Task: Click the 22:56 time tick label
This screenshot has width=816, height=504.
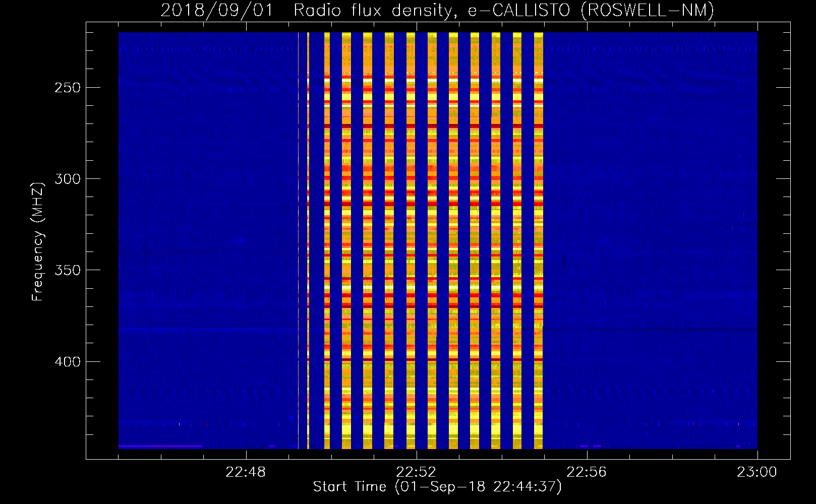Action: (x=587, y=472)
